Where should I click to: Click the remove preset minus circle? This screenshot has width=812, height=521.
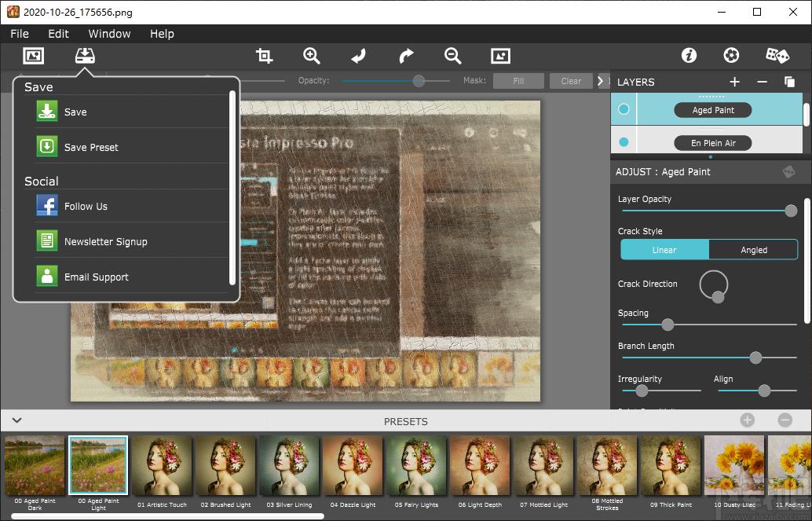[x=785, y=420]
